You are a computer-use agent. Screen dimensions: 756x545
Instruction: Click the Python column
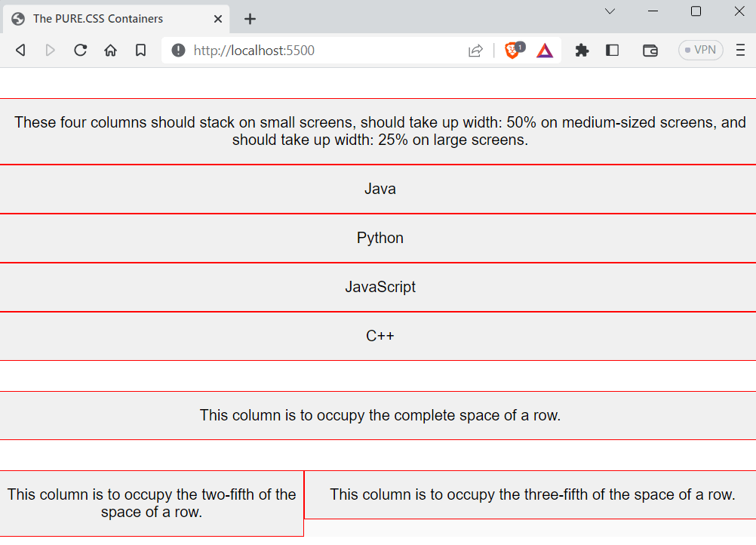click(x=378, y=238)
